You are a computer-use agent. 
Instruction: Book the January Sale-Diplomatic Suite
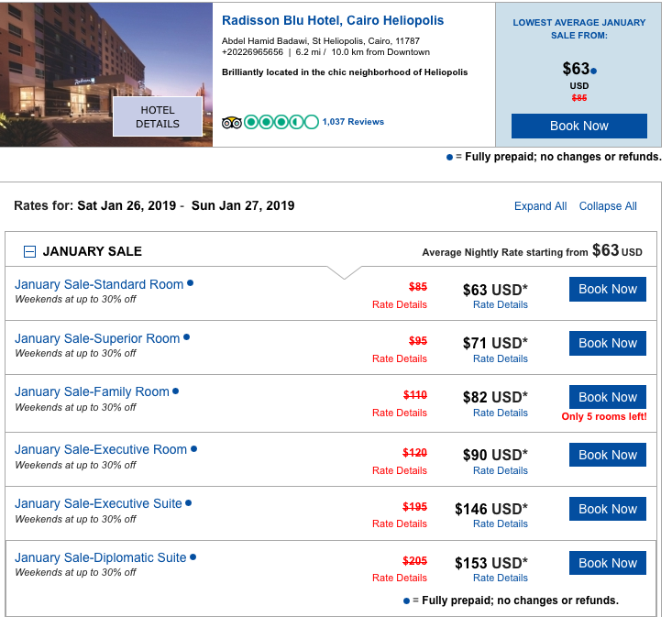(607, 563)
